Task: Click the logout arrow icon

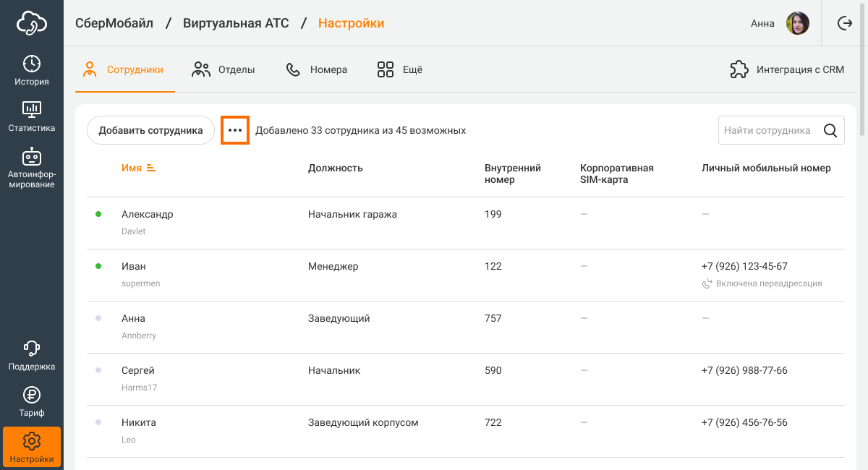Action: click(x=844, y=23)
